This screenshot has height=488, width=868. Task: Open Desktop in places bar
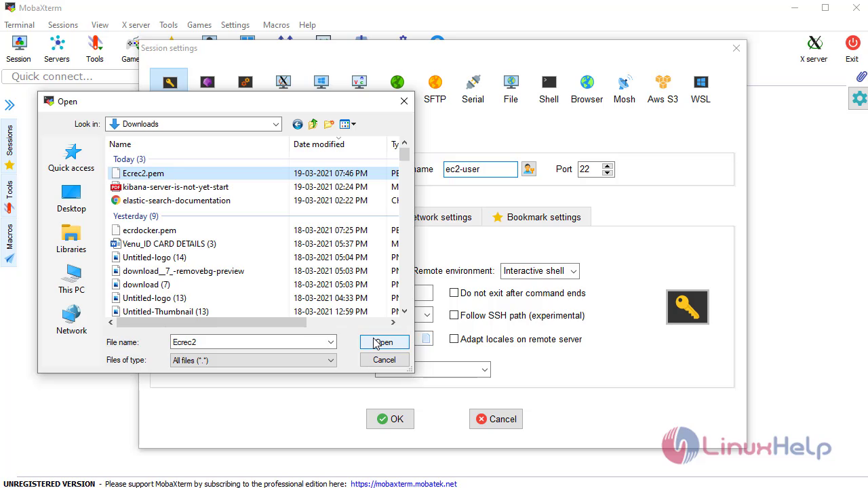point(71,198)
